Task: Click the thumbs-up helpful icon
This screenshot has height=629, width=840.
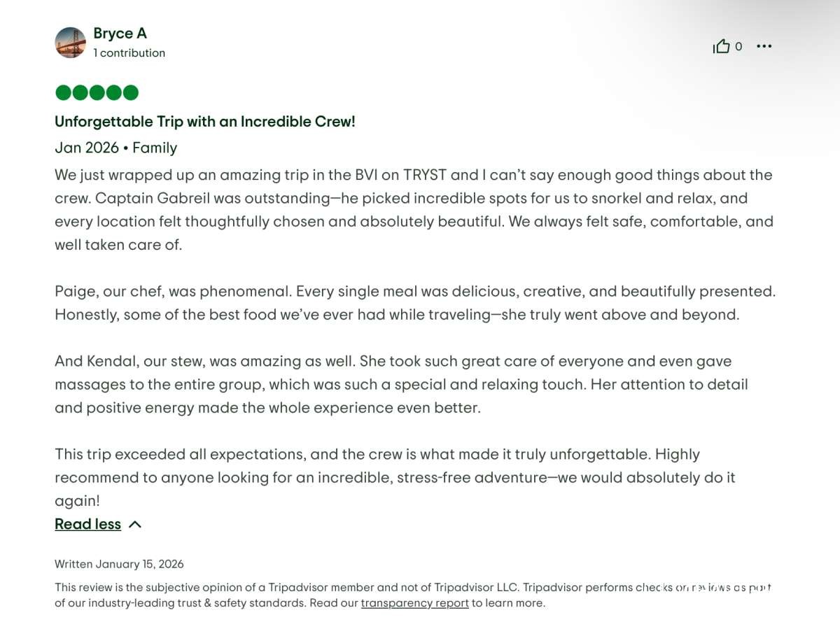Action: 721,47
